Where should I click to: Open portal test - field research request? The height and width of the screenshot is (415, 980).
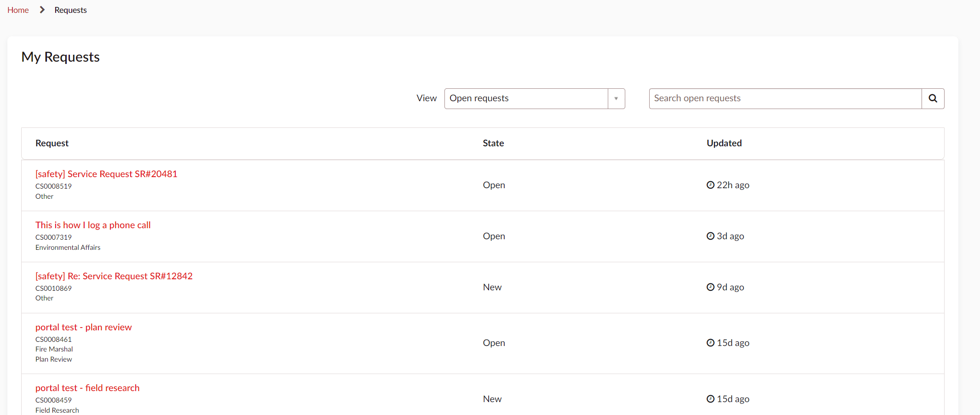click(x=87, y=388)
